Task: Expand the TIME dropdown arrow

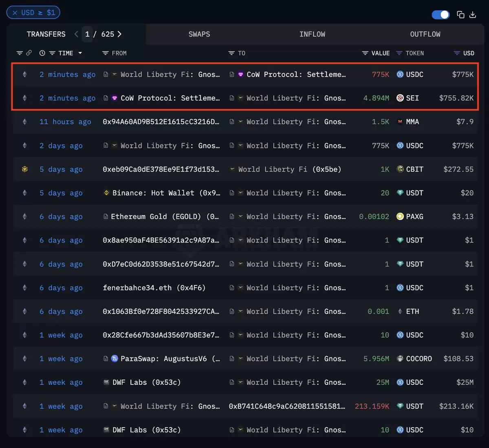Action: (x=80, y=53)
